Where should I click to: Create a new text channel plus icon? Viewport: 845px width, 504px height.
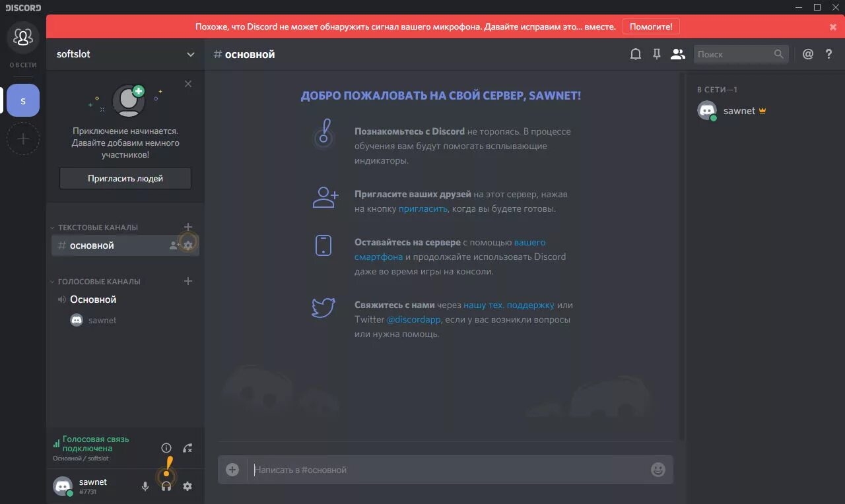pyautogui.click(x=188, y=227)
